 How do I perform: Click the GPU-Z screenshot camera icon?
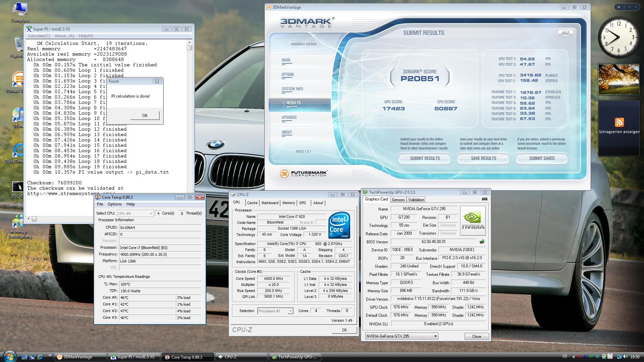[x=484, y=199]
